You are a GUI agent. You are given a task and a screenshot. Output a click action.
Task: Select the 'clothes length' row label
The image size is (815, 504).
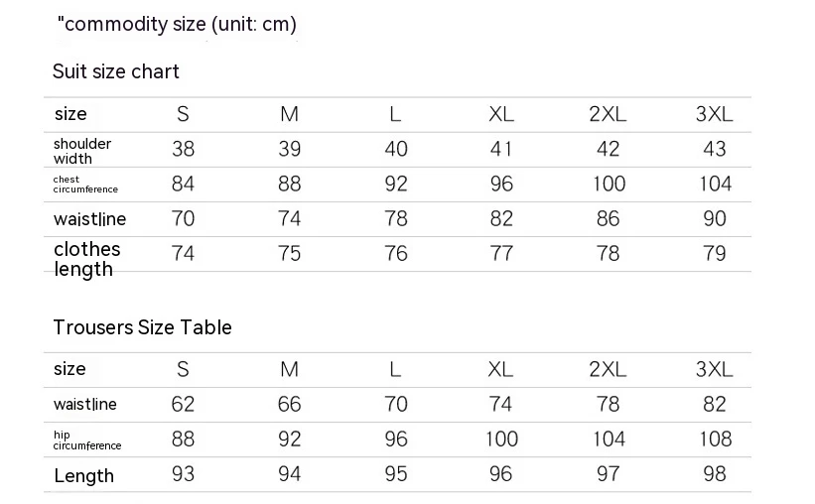[x=86, y=259]
